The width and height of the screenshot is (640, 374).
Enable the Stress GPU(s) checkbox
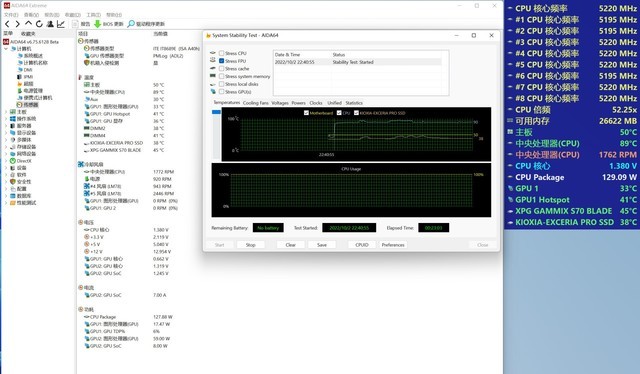click(222, 91)
